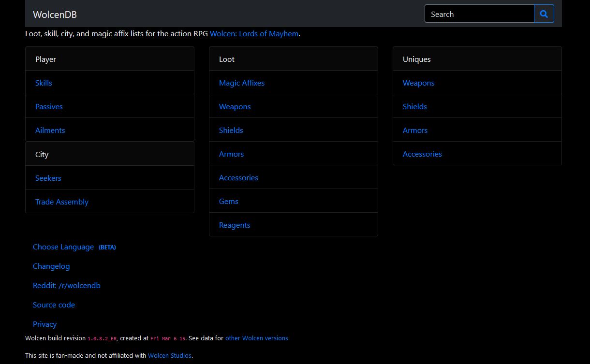
Task: Open the Ailments link
Action: click(50, 131)
